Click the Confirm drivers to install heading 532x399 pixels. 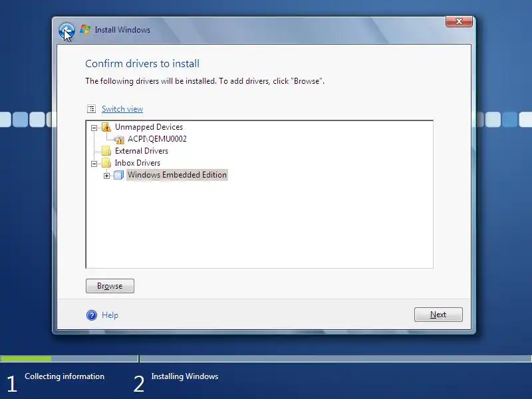142,64
